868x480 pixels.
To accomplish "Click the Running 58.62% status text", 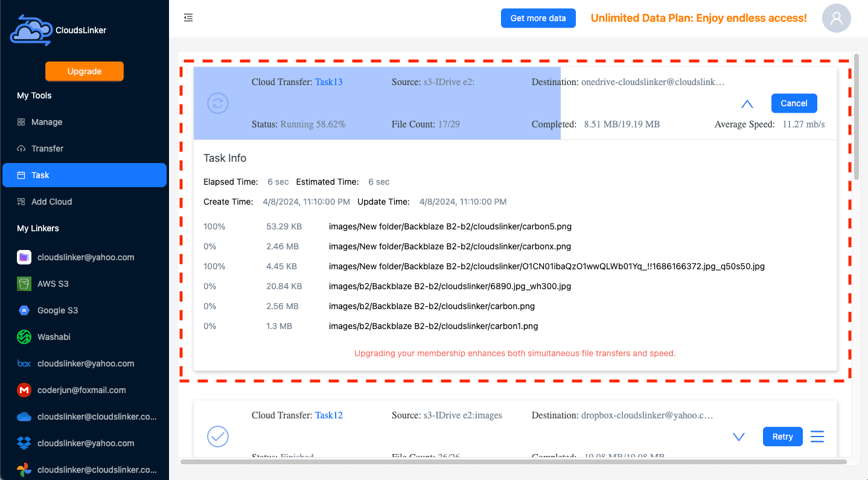I will pos(313,124).
